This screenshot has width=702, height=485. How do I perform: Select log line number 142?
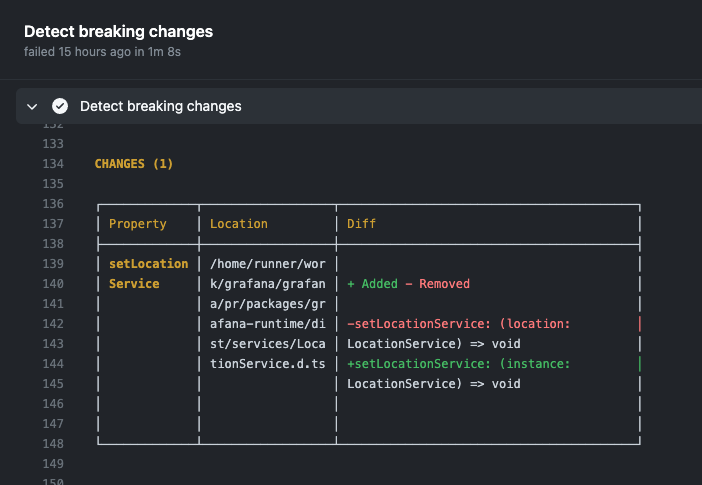coord(53,324)
